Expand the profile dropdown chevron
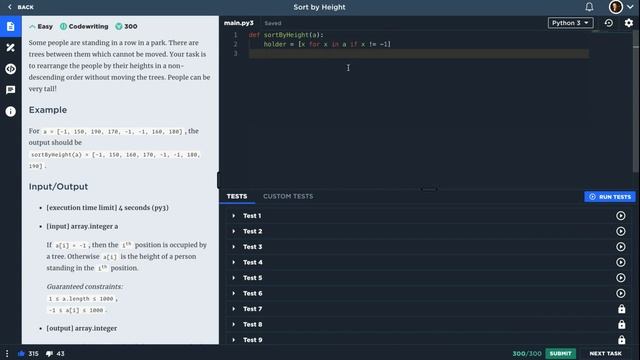 [630, 7]
